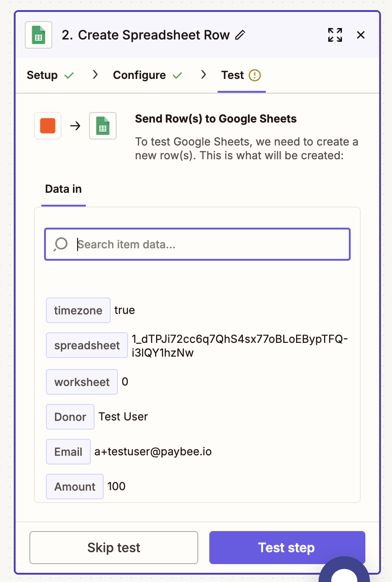Click the magnifier icon in search field
392x582 pixels.
pyautogui.click(x=61, y=244)
